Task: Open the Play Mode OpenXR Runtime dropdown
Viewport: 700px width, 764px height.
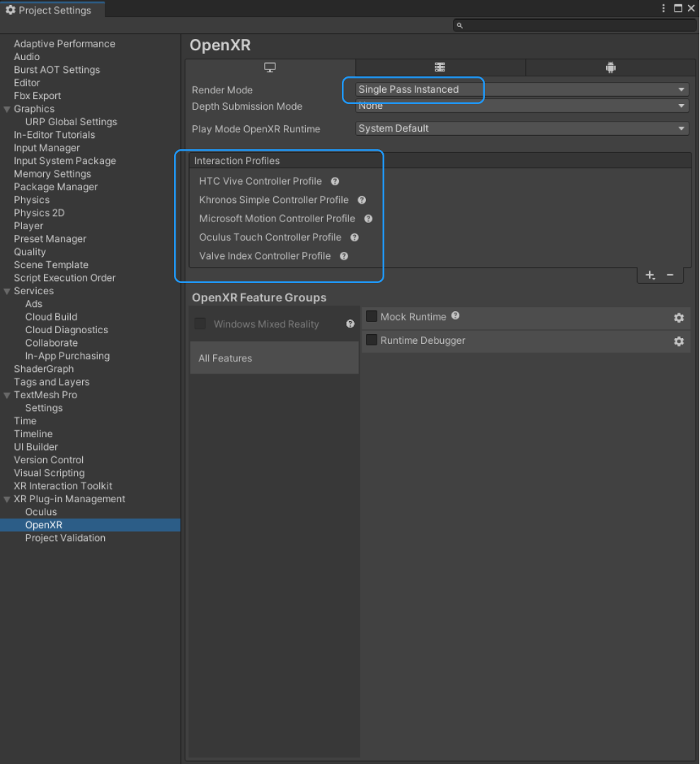Action: point(521,128)
